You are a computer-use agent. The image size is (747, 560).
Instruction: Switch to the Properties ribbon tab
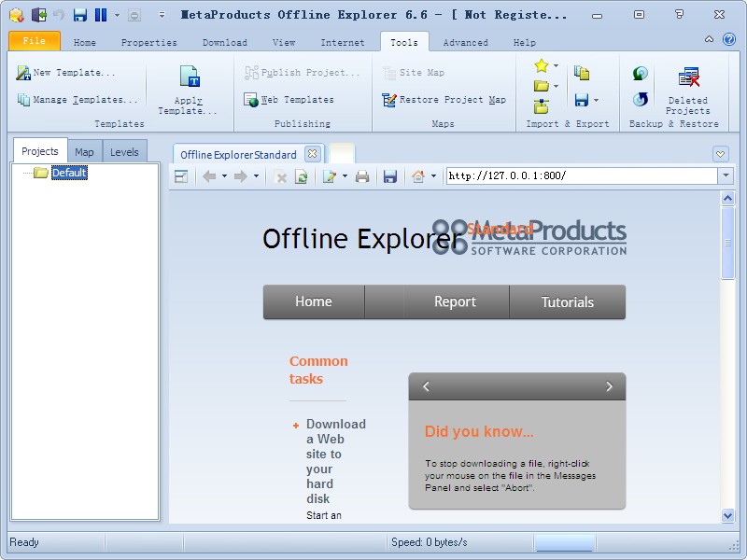149,42
